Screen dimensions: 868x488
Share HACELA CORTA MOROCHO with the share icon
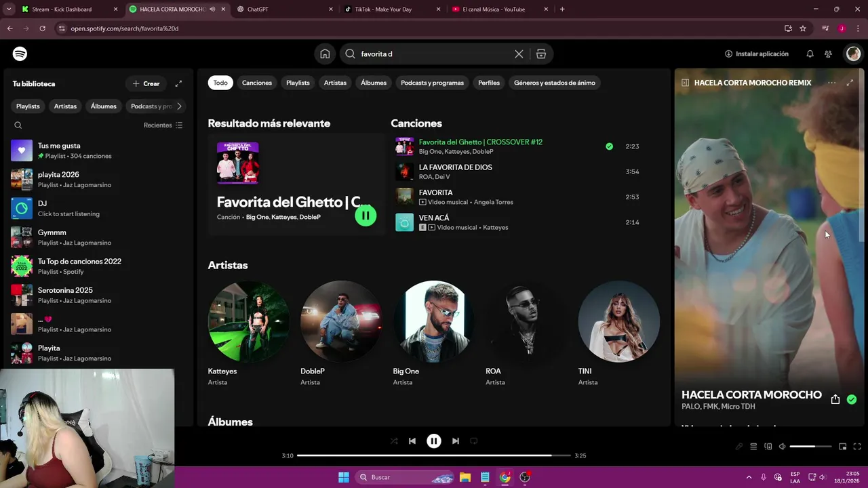pyautogui.click(x=835, y=399)
